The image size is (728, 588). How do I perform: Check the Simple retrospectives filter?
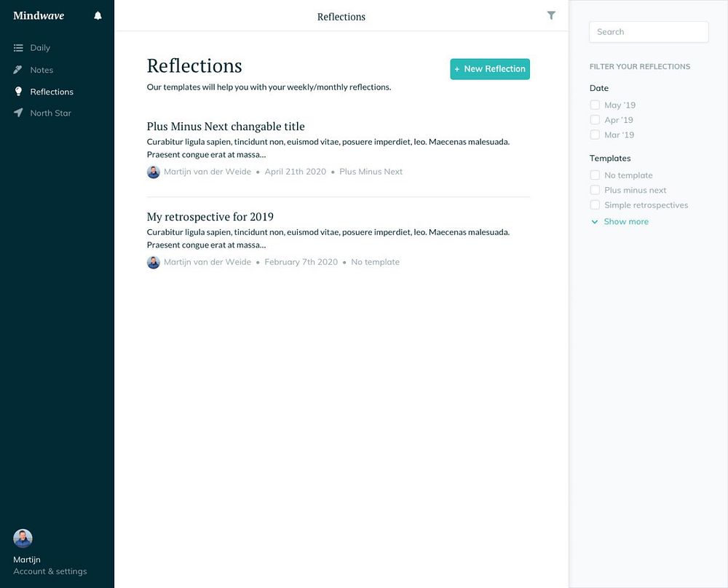[595, 204]
